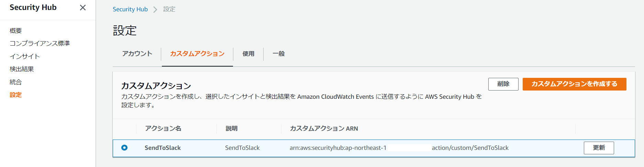
Task: Go to コンプライアンス標準 in sidebar
Action: (40, 43)
